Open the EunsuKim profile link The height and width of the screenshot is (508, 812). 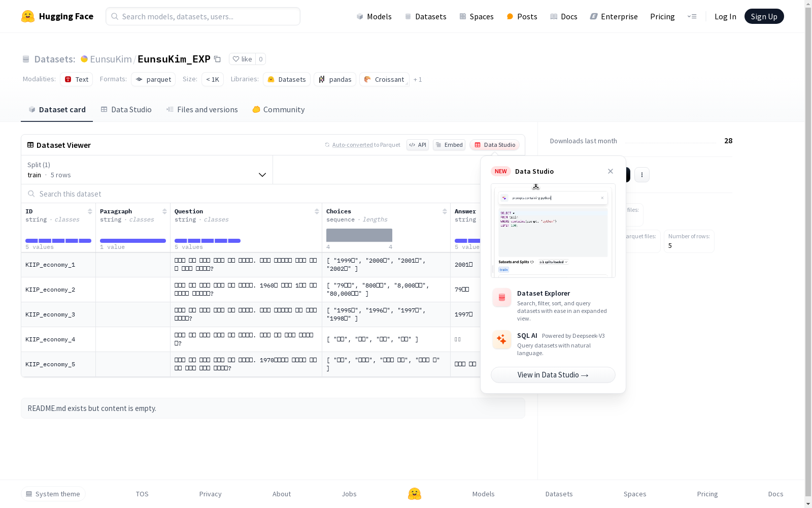coord(111,59)
